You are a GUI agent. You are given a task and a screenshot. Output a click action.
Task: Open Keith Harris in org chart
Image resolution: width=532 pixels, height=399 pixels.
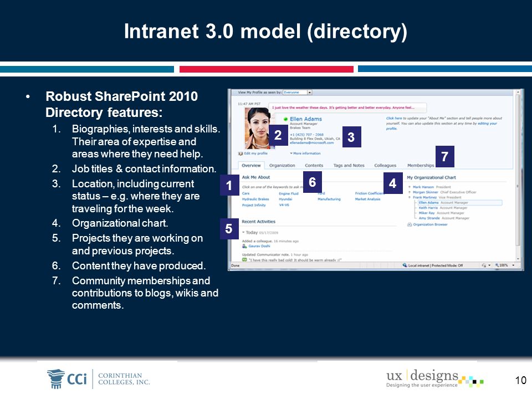point(428,208)
